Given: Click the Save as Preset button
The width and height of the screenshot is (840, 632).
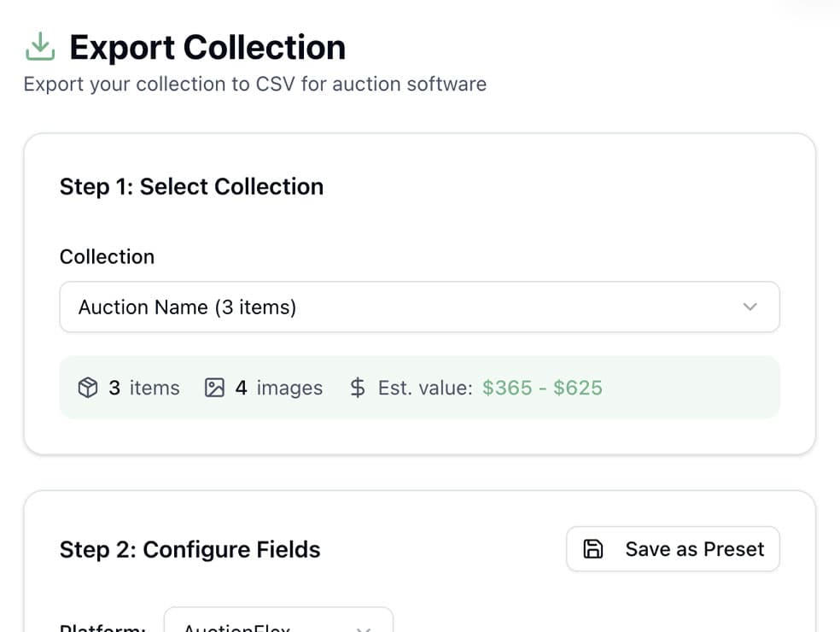Looking at the screenshot, I should pos(673,549).
